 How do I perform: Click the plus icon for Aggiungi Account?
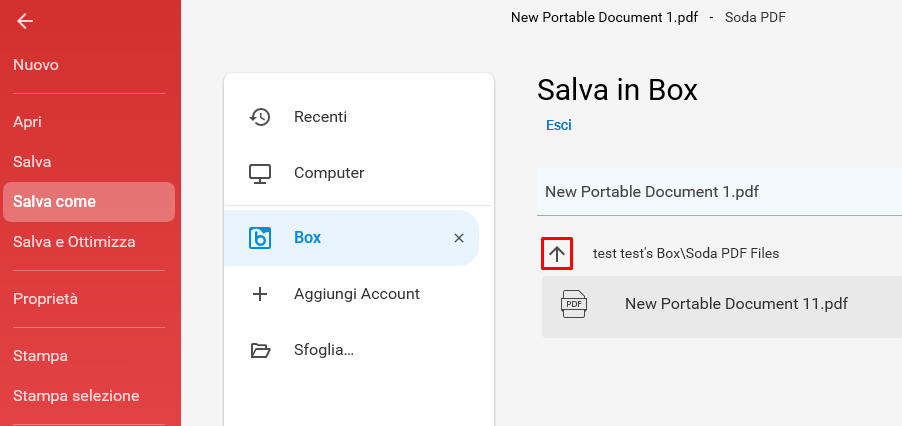click(x=260, y=294)
